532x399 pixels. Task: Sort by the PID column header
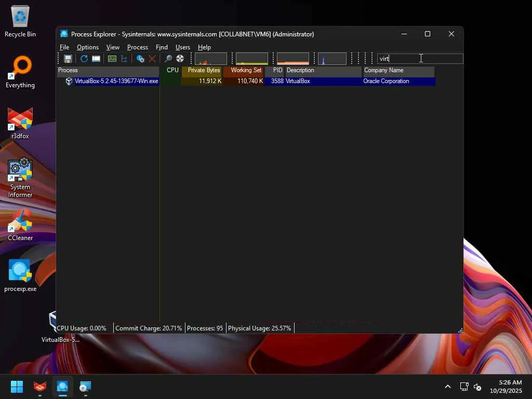(x=274, y=70)
